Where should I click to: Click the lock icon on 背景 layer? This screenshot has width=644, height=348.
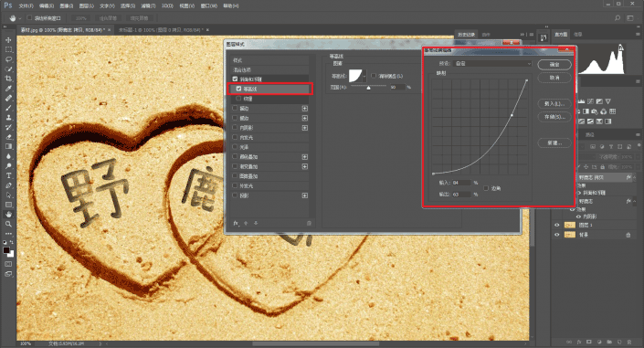tap(628, 235)
